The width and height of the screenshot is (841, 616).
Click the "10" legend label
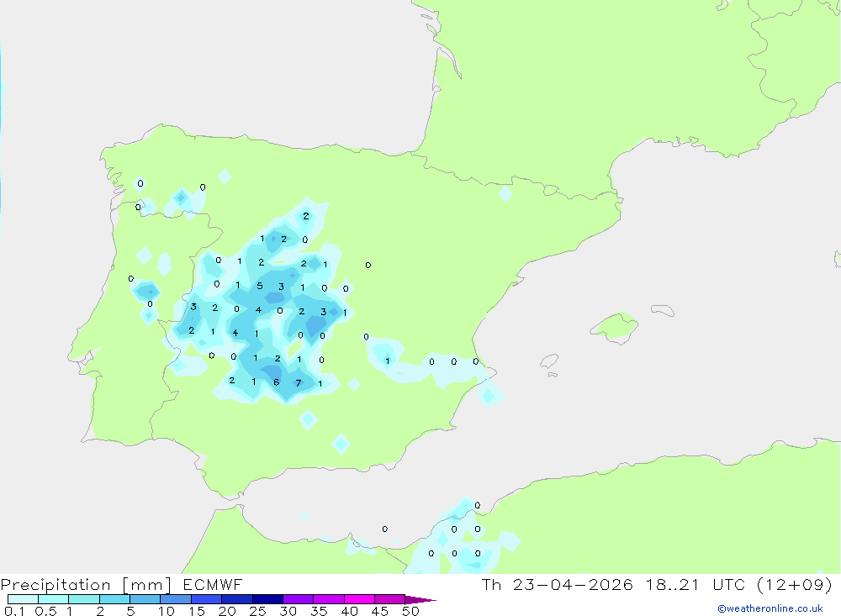(166, 611)
